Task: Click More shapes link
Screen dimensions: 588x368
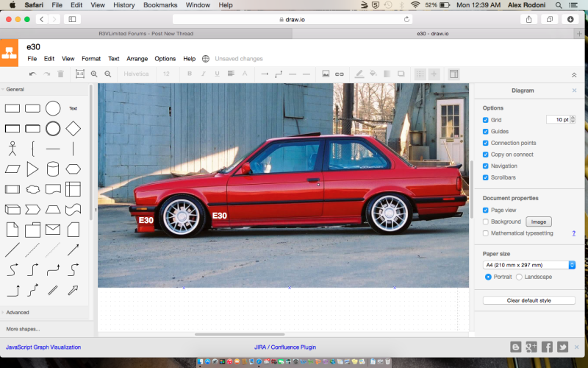Action: point(23,329)
